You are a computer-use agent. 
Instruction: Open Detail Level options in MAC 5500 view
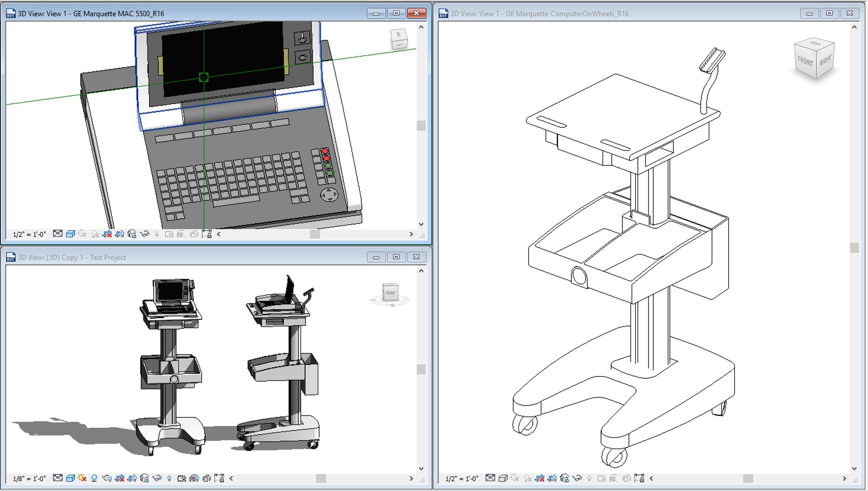pyautogui.click(x=58, y=234)
